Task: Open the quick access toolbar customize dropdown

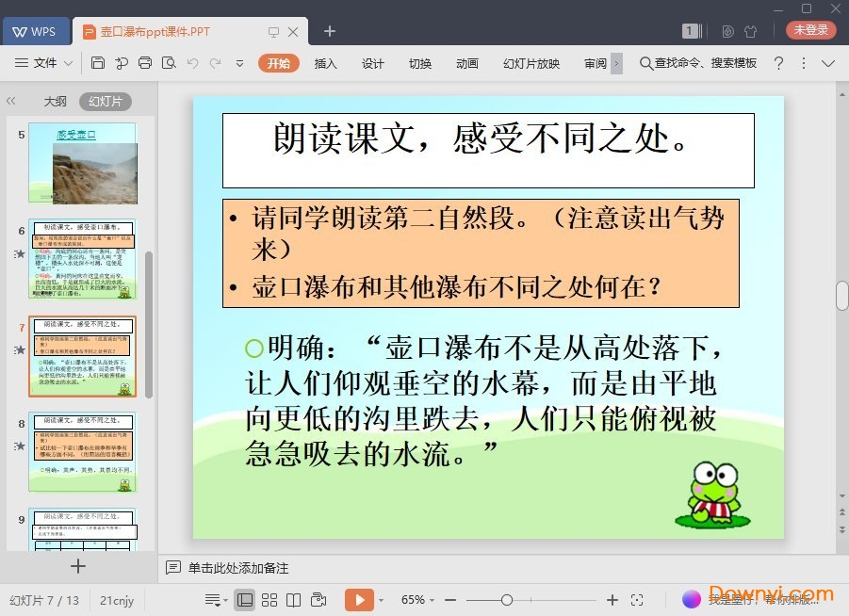Action: click(x=239, y=63)
